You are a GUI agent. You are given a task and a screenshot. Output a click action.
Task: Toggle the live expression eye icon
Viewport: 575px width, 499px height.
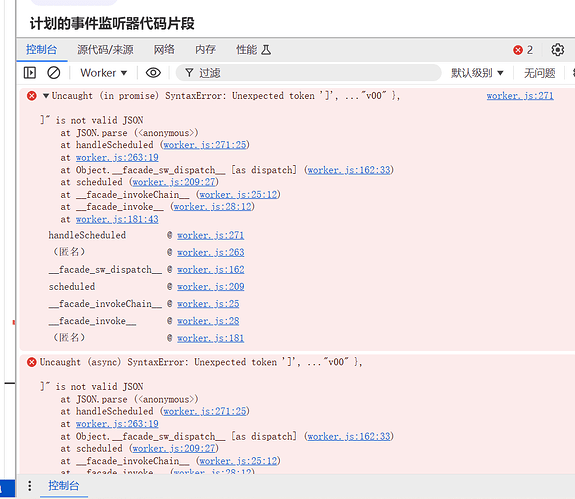point(153,73)
